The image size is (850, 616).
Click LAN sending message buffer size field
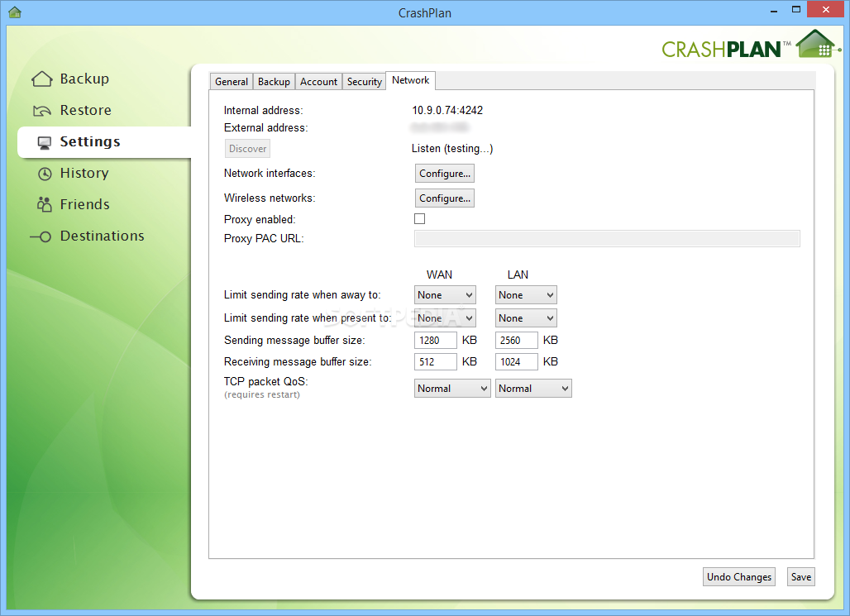click(x=516, y=340)
